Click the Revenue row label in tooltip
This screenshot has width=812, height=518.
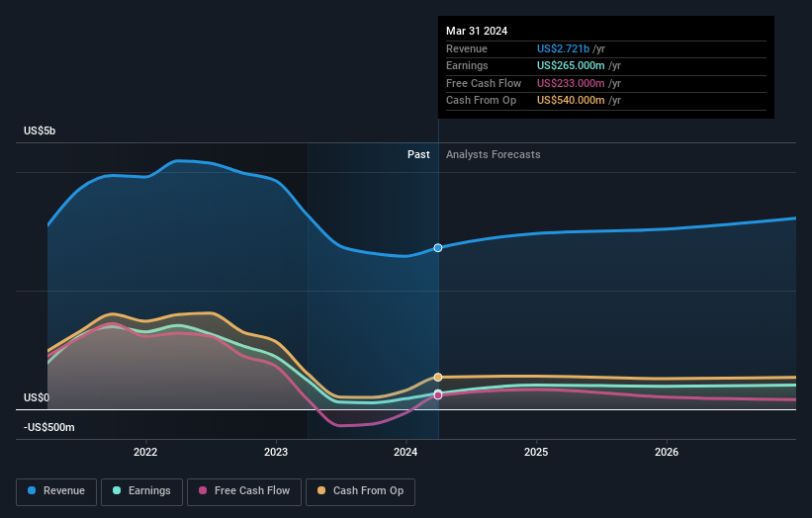(467, 48)
